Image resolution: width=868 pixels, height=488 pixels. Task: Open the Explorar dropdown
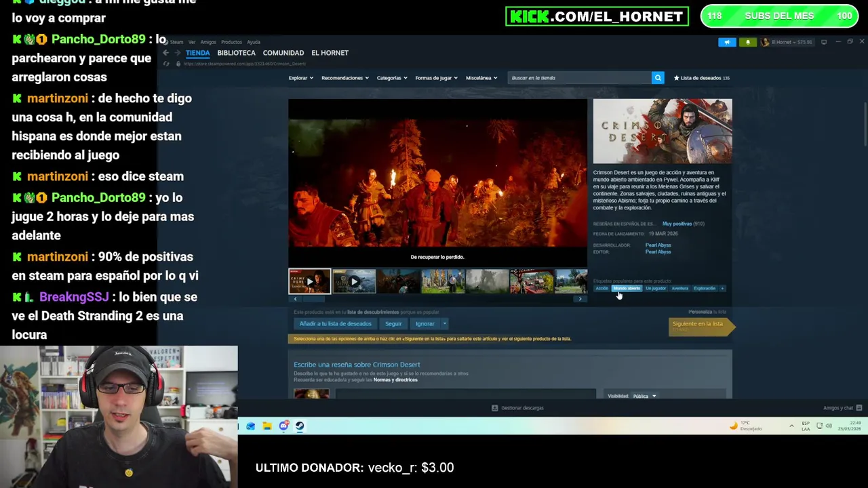coord(300,78)
